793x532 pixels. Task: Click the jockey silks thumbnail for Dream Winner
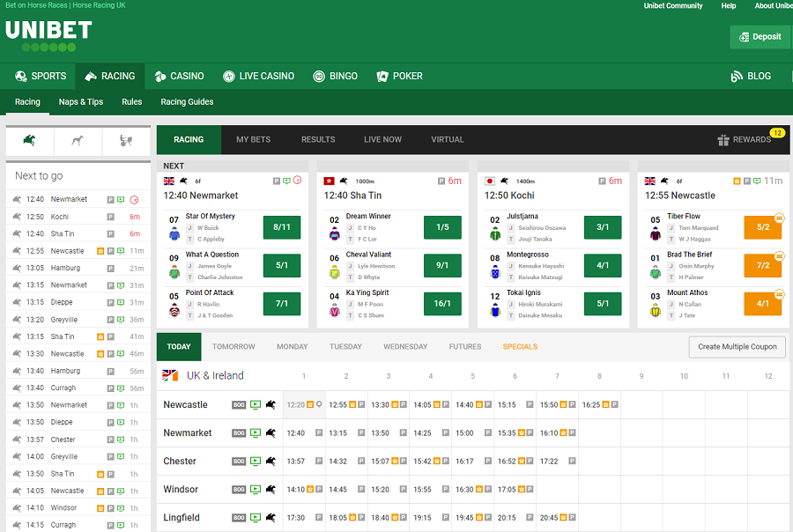click(x=333, y=233)
